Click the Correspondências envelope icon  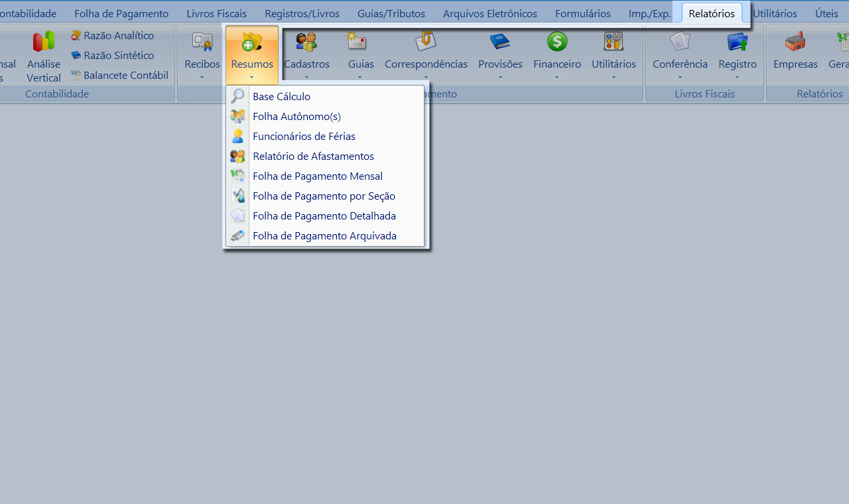426,42
